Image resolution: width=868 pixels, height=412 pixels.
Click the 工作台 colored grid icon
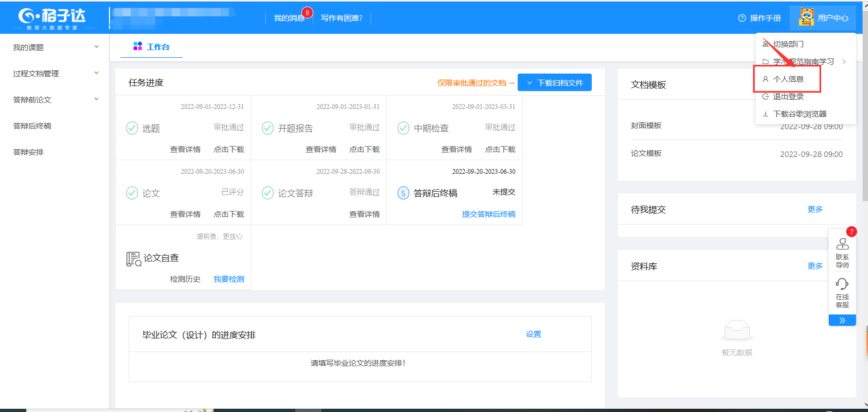(138, 46)
